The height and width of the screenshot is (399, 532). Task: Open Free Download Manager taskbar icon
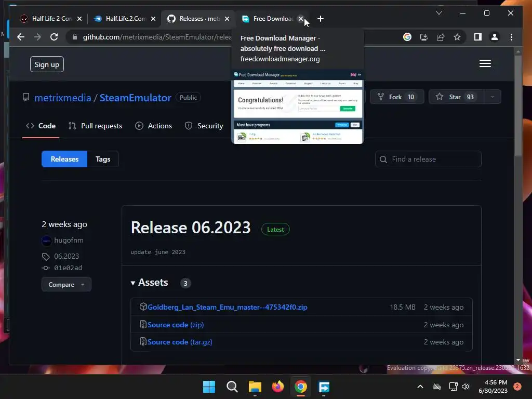[x=324, y=387]
